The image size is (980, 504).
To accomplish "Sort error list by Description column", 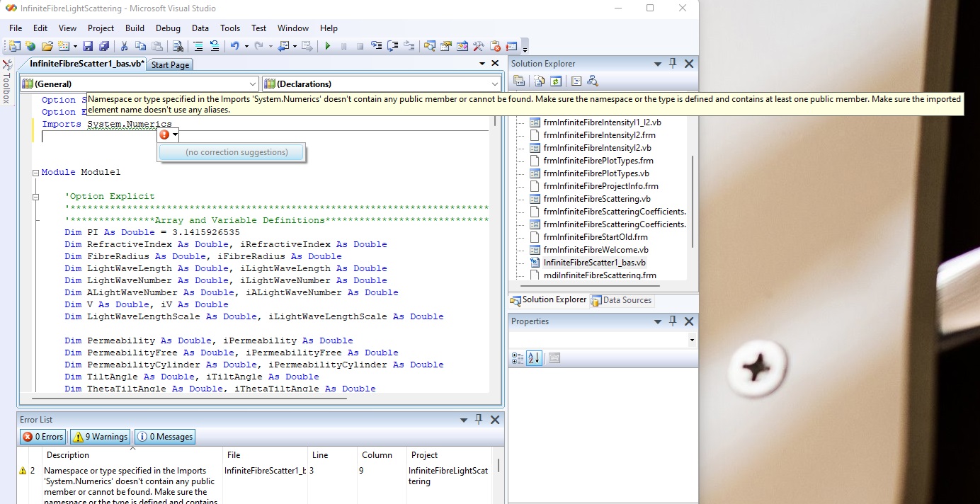I will [68, 455].
